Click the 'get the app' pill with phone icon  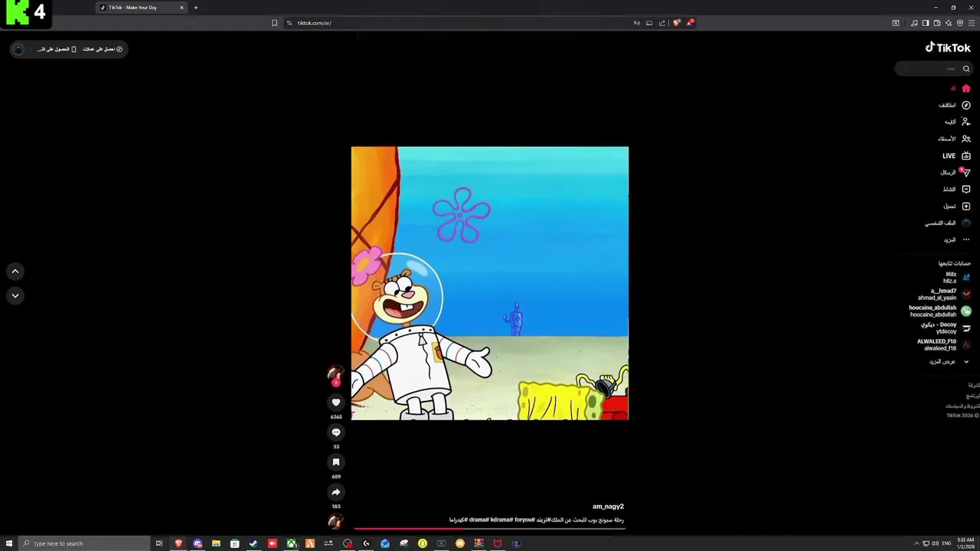pos(57,49)
